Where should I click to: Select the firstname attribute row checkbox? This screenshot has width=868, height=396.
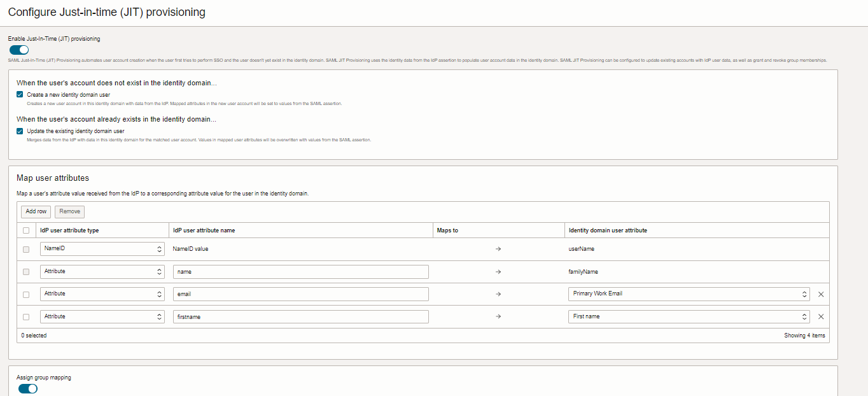[x=26, y=317]
